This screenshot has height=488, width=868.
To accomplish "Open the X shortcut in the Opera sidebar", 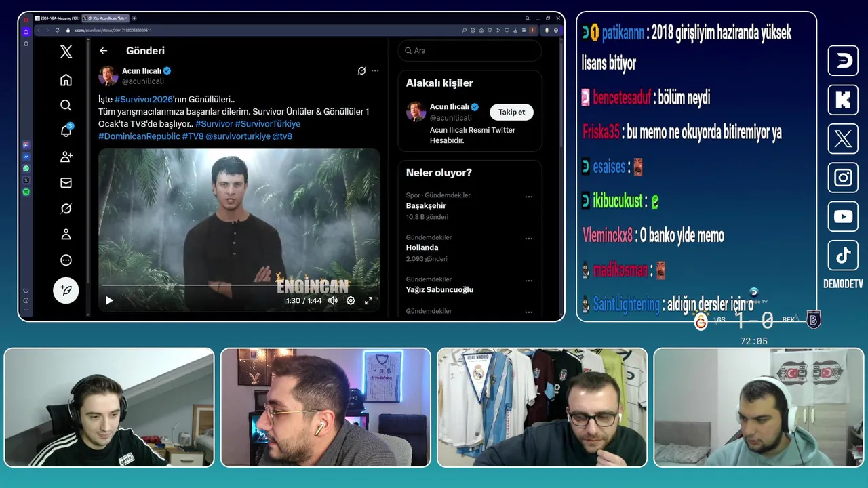I will click(x=26, y=180).
